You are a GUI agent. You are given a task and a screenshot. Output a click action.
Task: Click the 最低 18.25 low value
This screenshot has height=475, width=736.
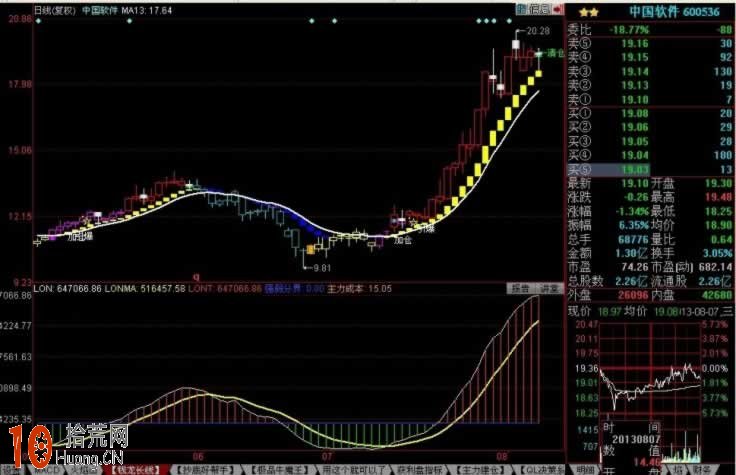point(718,211)
